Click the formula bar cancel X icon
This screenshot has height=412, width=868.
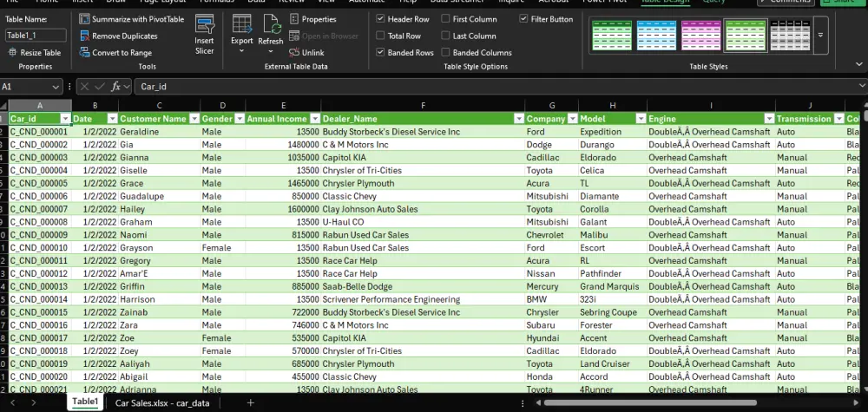click(84, 86)
